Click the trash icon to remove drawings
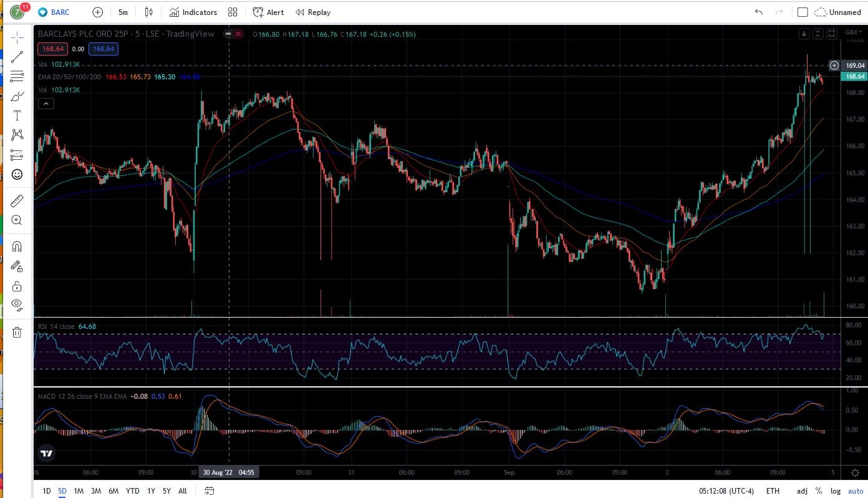 point(17,332)
